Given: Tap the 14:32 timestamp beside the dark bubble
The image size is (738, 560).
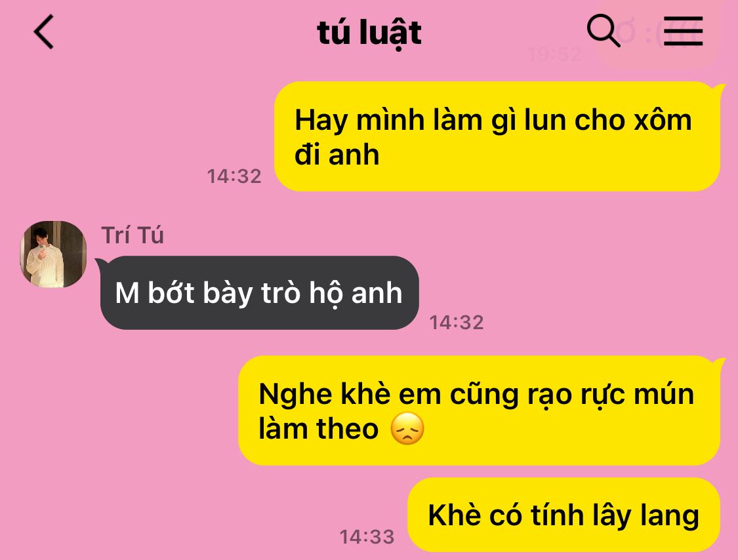Looking at the screenshot, I should [x=457, y=323].
